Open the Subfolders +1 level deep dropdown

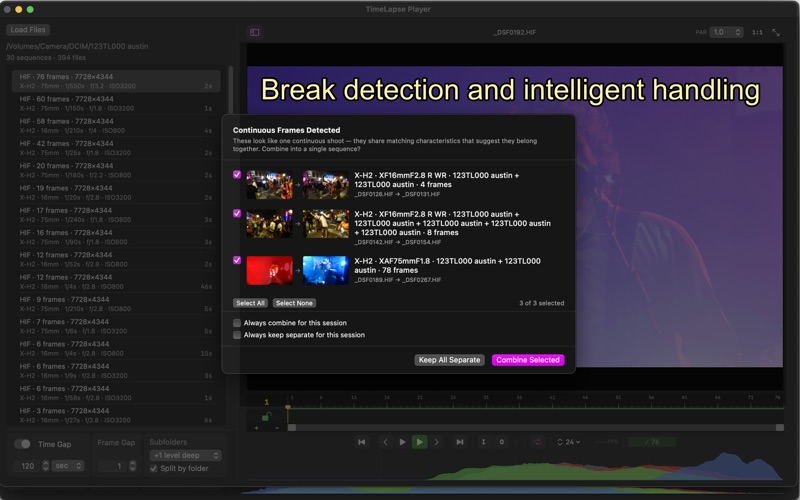(185, 455)
